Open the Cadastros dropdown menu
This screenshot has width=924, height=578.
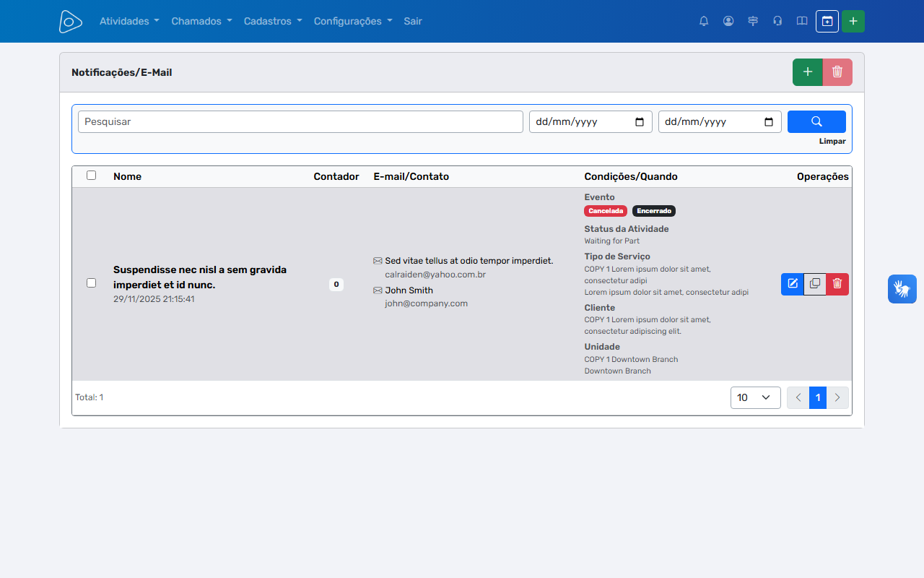click(x=273, y=21)
